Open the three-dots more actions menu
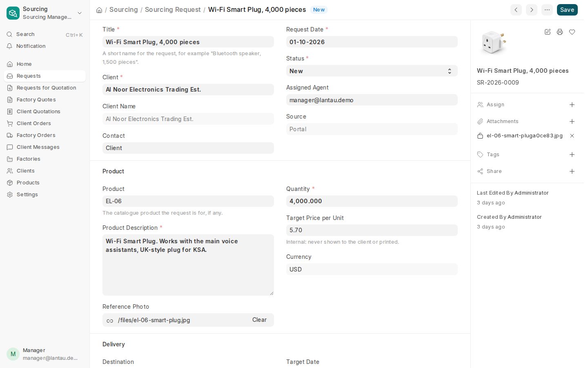Screen dimensions: 588x368 (x=547, y=10)
